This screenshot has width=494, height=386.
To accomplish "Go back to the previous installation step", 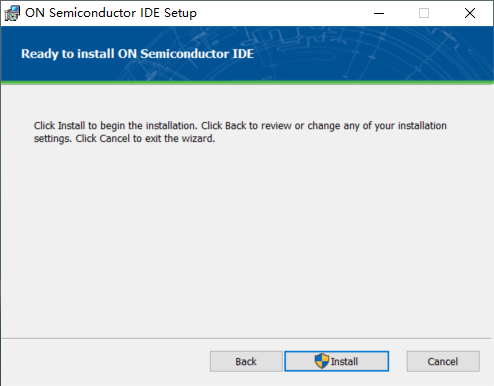I will pyautogui.click(x=246, y=361).
